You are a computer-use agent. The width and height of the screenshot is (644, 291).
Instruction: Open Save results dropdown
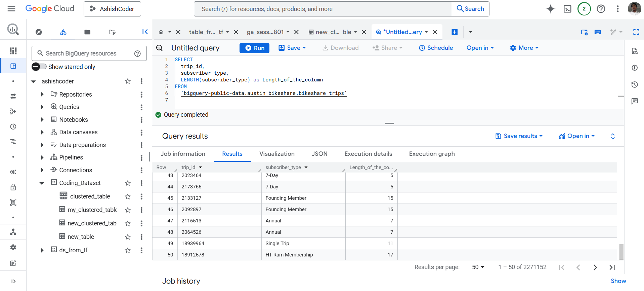coord(519,136)
